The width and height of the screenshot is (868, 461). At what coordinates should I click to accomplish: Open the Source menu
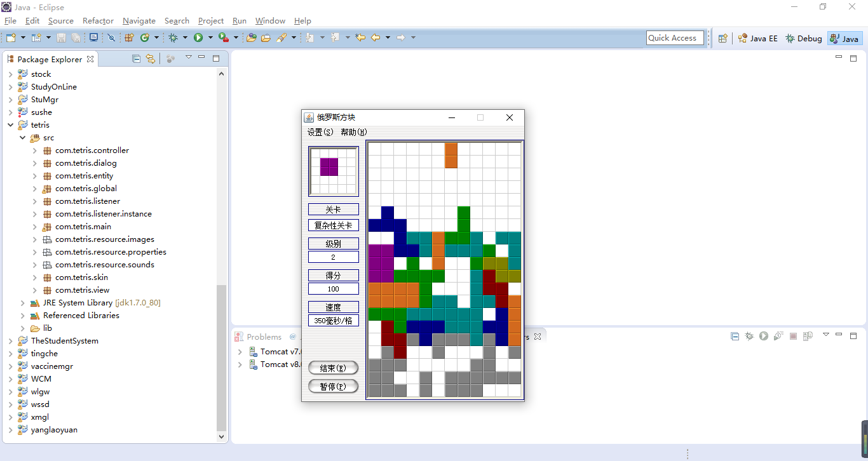tap(61, 21)
